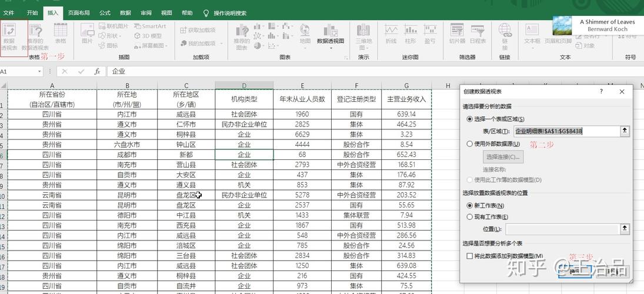
Task: Check 将此数据添加到数据模型 checkbox
Action: pos(469,256)
